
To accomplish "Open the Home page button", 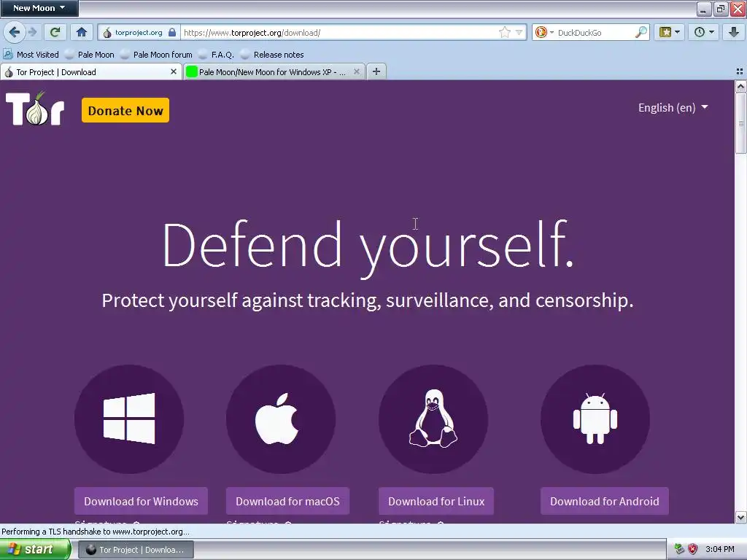I will 82,32.
